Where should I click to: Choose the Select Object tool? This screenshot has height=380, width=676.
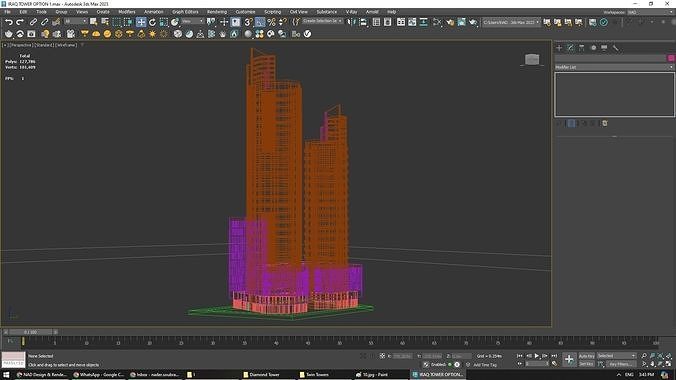pos(93,22)
